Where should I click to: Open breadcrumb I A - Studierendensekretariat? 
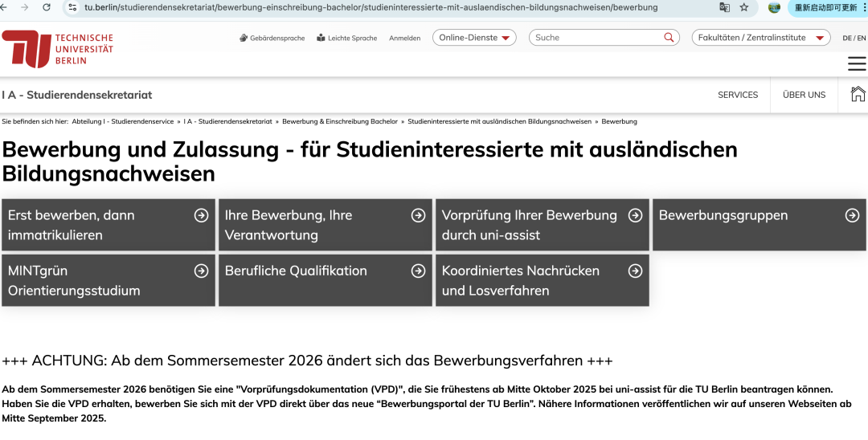coord(227,121)
